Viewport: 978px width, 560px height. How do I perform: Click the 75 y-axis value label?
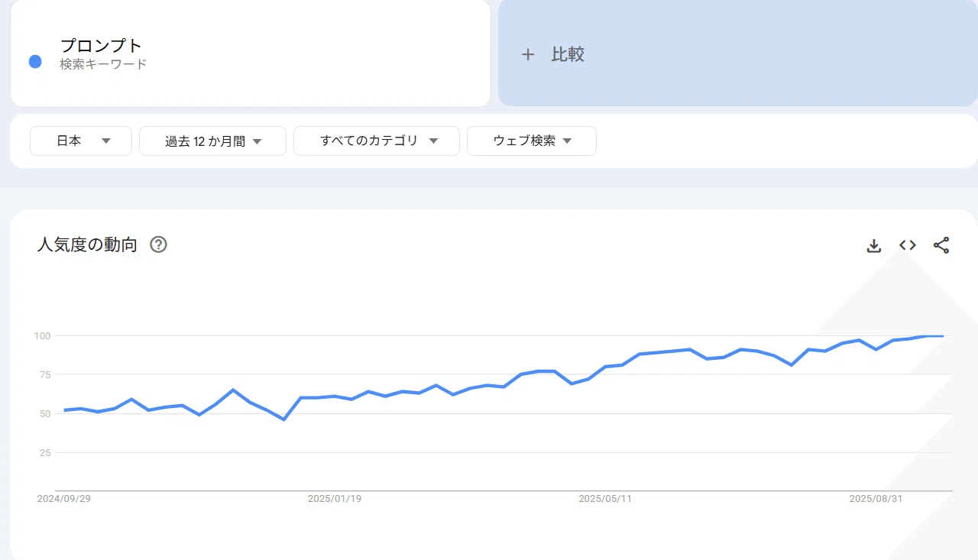tap(44, 374)
